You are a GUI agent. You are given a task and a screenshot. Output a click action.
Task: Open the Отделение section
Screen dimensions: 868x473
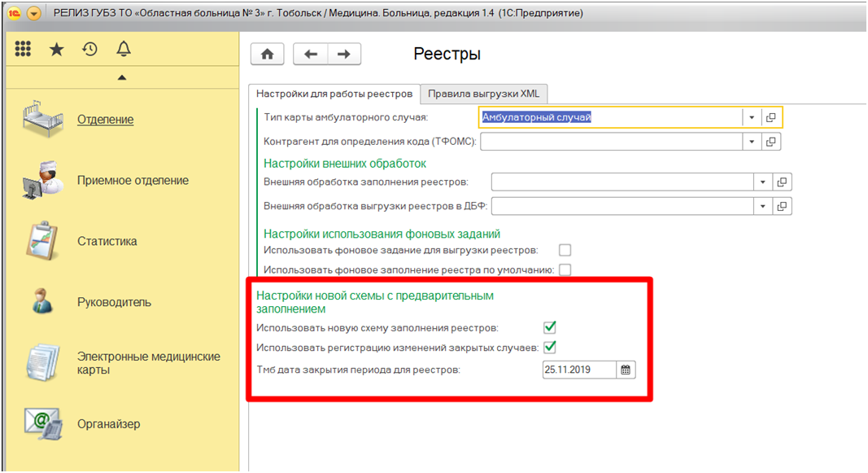[x=105, y=120]
